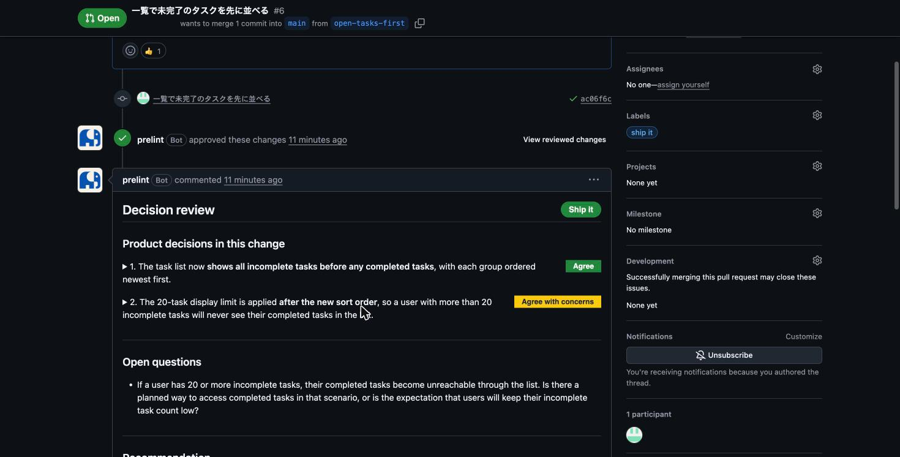The width and height of the screenshot is (900, 457).
Task: Click prelint avatar beside Decision review comment
Action: [x=90, y=180]
